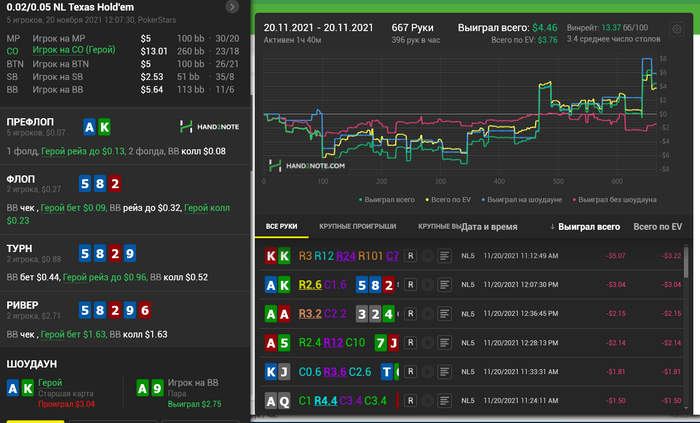Click 'Герой бет $0.09' flop action
The width and height of the screenshot is (700, 423).
click(x=73, y=208)
